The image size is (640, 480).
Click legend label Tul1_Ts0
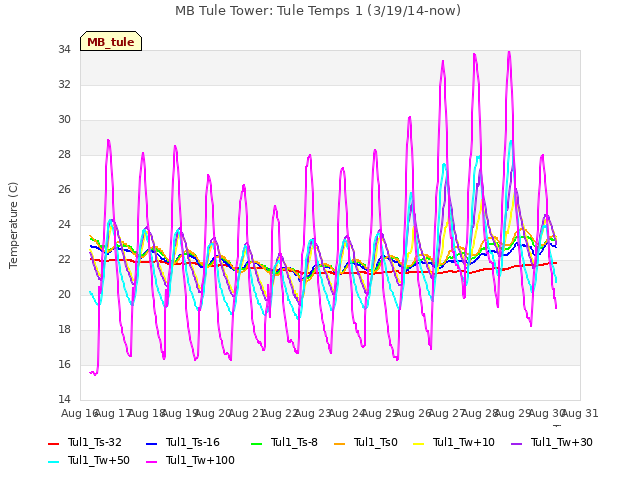coord(376,442)
